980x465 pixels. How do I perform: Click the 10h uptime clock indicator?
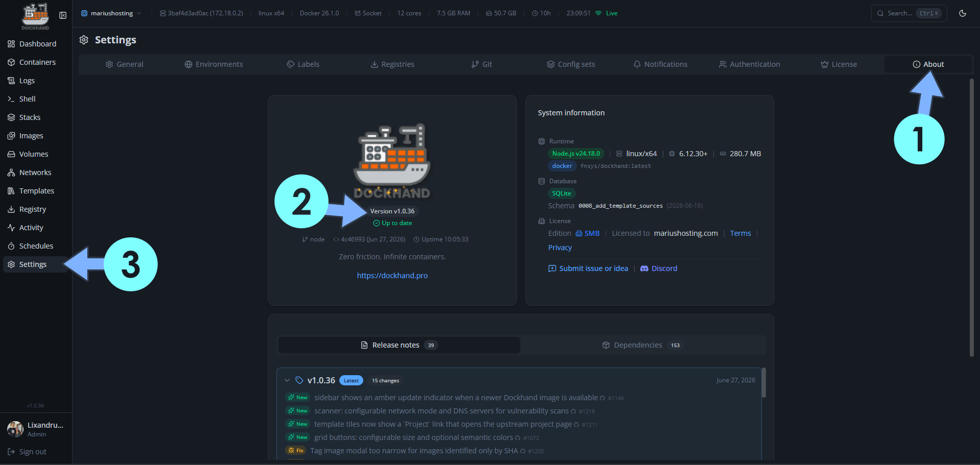point(541,13)
